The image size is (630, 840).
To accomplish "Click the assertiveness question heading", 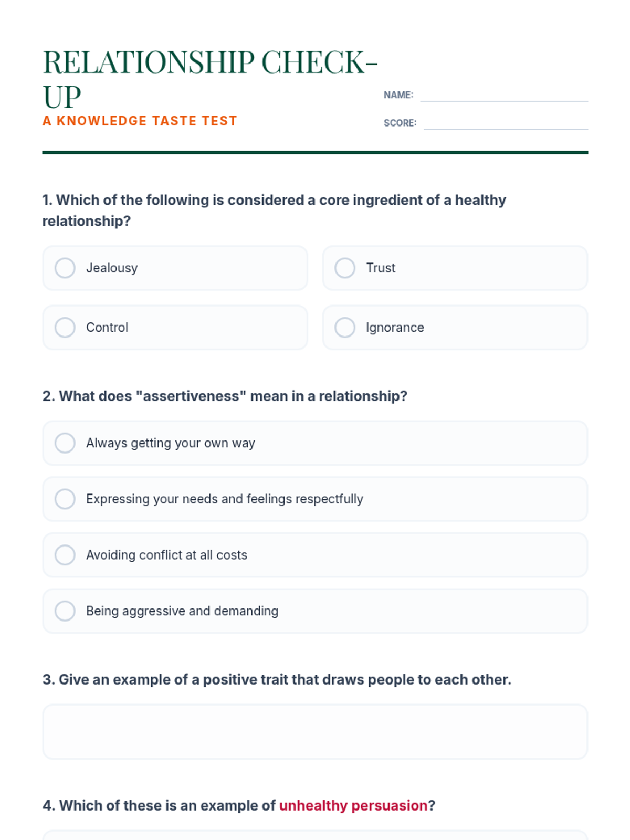I will 225,396.
